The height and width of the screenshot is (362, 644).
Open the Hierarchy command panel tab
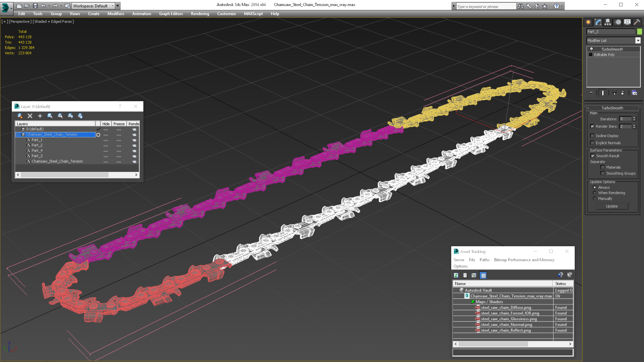(x=608, y=22)
